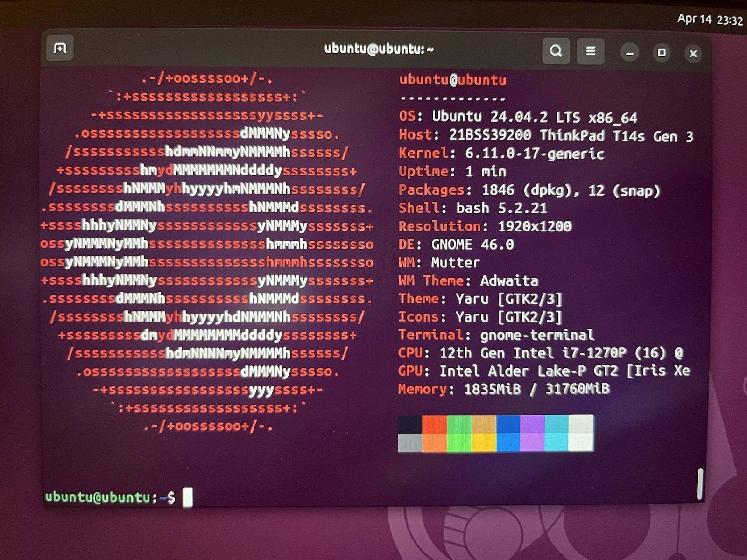The height and width of the screenshot is (560, 747).
Task: Select the blue swatch in the top color row
Action: pos(508,424)
